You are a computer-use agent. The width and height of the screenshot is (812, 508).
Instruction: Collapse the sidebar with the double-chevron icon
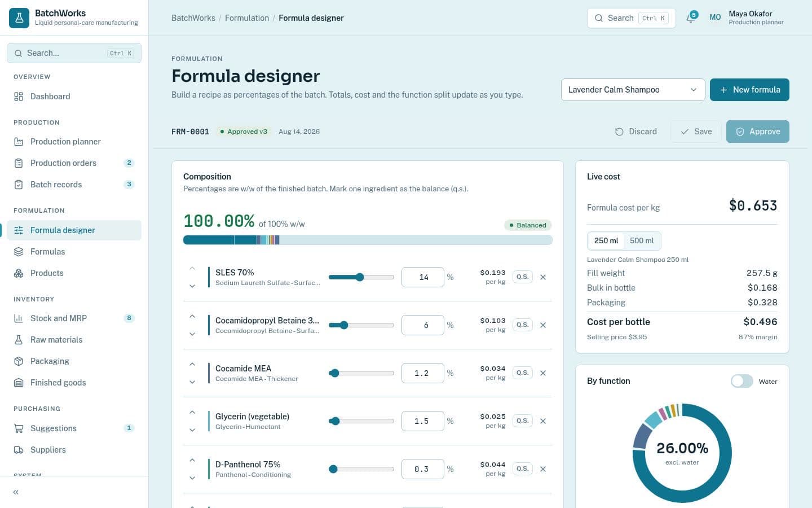click(x=16, y=492)
